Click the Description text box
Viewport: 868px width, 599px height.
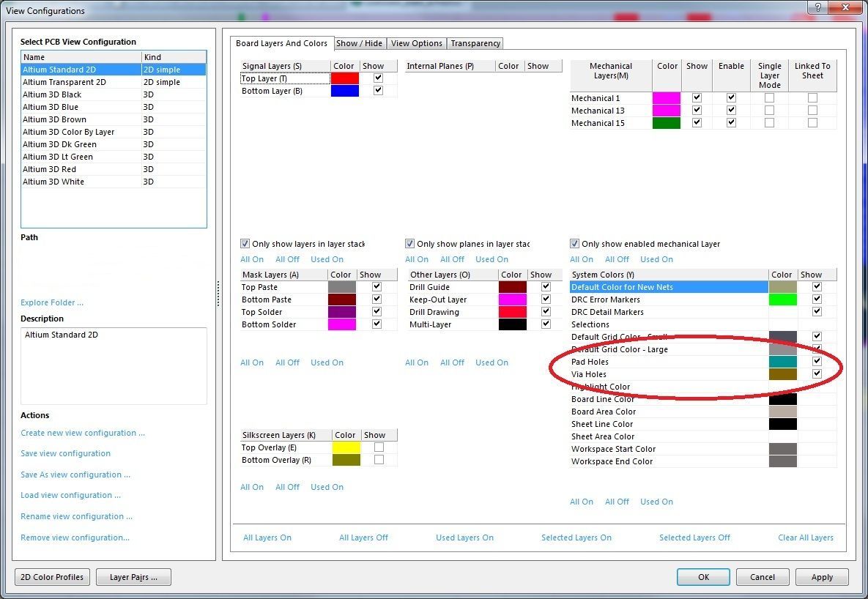coord(114,366)
